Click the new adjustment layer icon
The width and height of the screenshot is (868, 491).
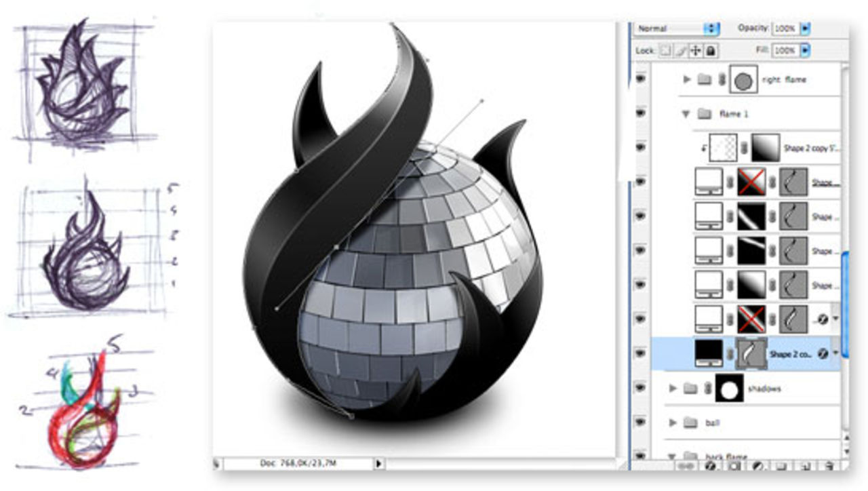click(x=757, y=467)
